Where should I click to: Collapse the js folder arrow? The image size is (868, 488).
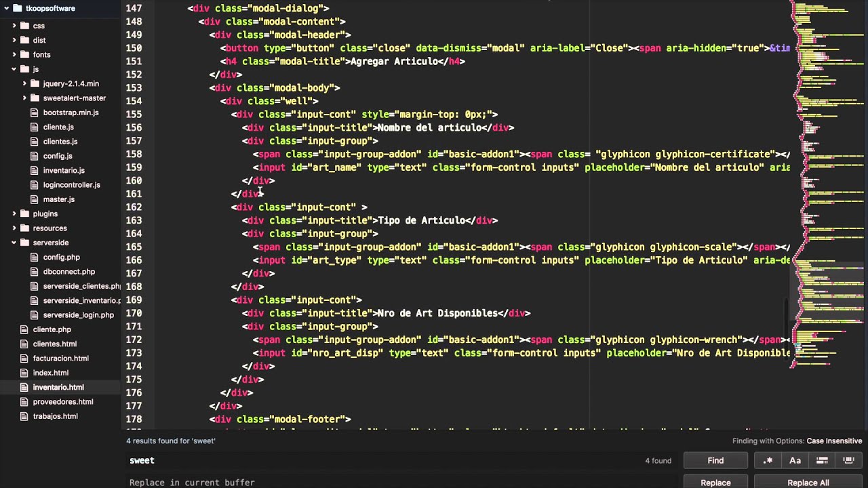pos(14,69)
